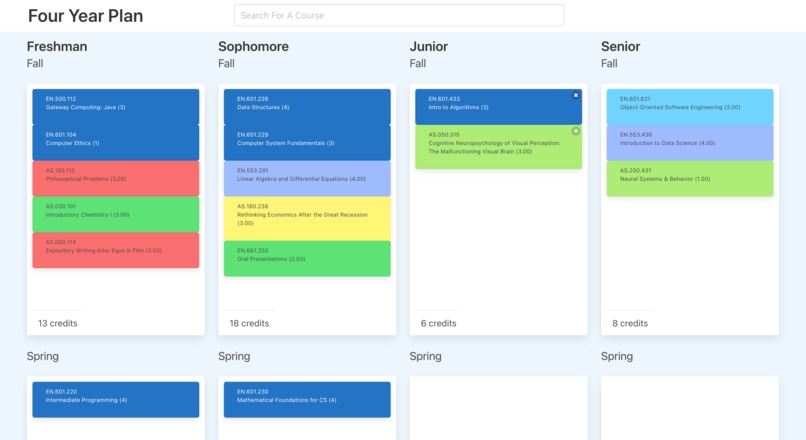The width and height of the screenshot is (806, 440).
Task: Click the 8 credits total text
Action: point(630,323)
